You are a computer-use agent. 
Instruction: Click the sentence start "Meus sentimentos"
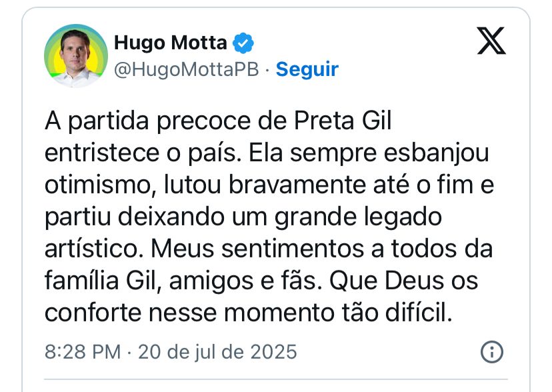tap(257, 249)
